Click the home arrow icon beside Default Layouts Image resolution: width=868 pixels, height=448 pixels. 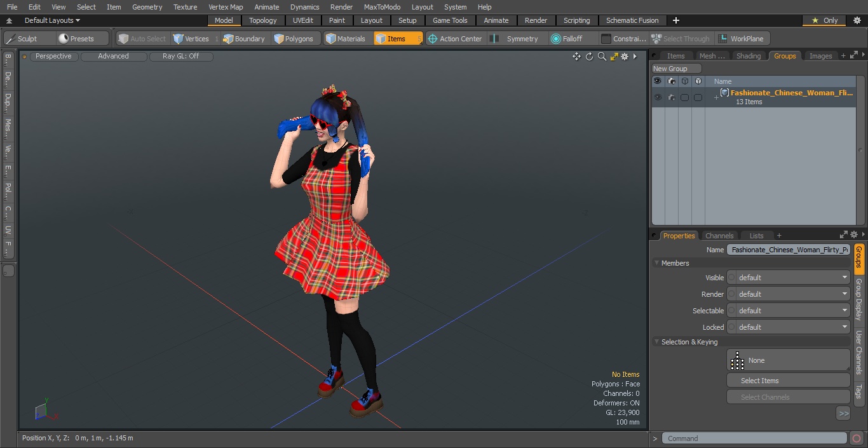[9, 20]
